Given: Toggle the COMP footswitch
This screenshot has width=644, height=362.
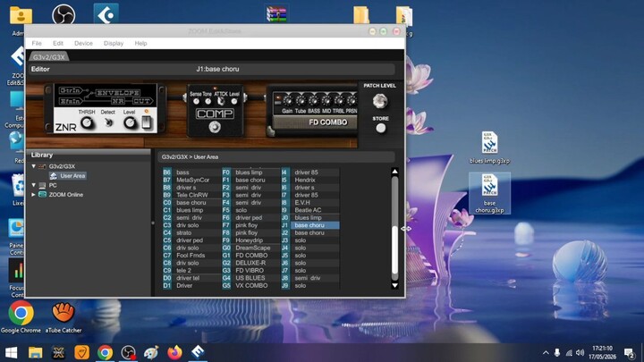Looking at the screenshot, I should 215,127.
